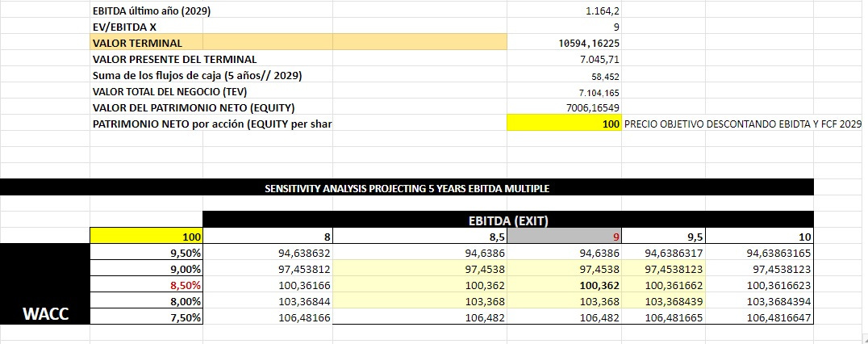This screenshot has height=344, width=868.
Task: Click the cell 94,6386317
Action: click(663, 253)
